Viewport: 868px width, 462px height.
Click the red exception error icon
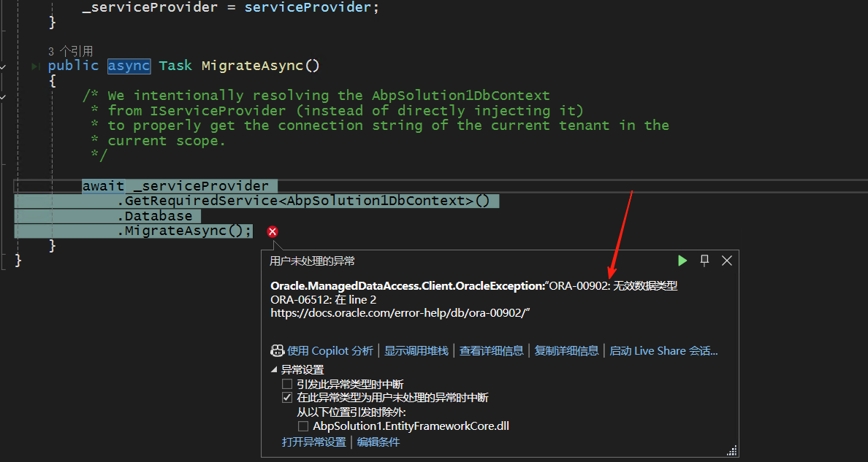273,232
